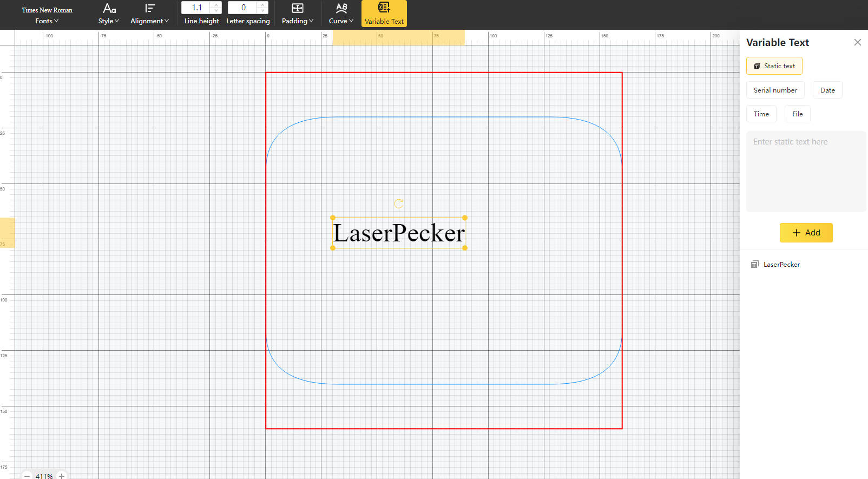Click the top-right selection handle of text
Screen dimensions: 868x479
coord(465,218)
